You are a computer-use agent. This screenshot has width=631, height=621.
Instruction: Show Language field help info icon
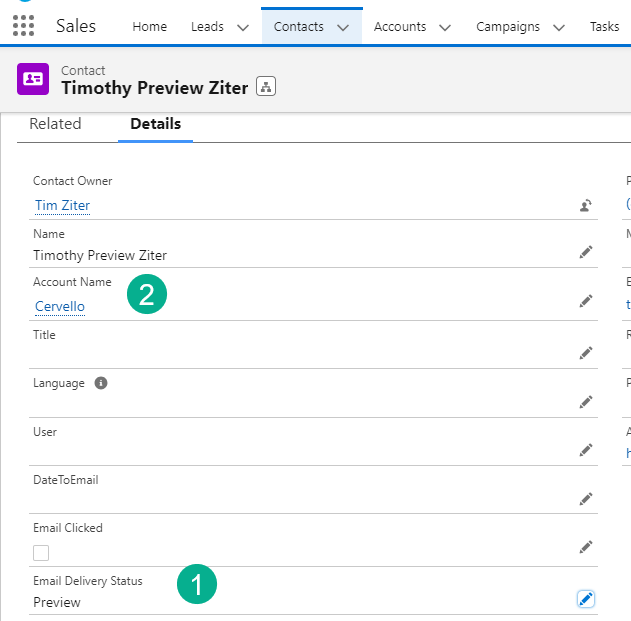point(101,383)
